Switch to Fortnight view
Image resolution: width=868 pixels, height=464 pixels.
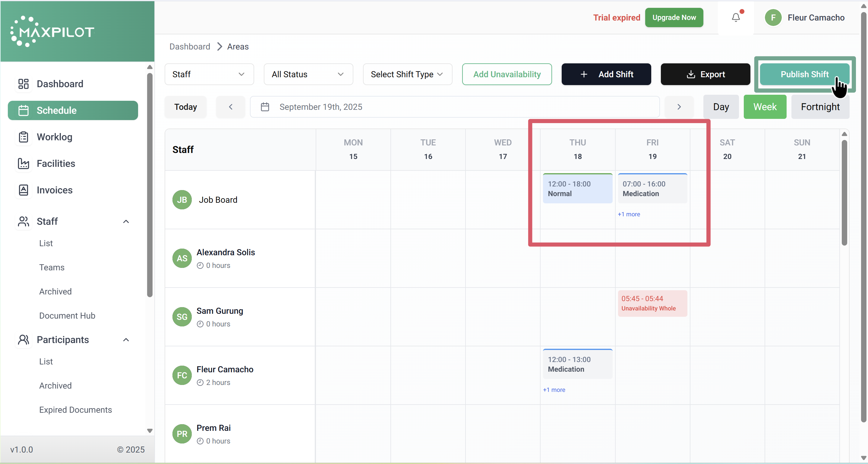click(x=820, y=107)
